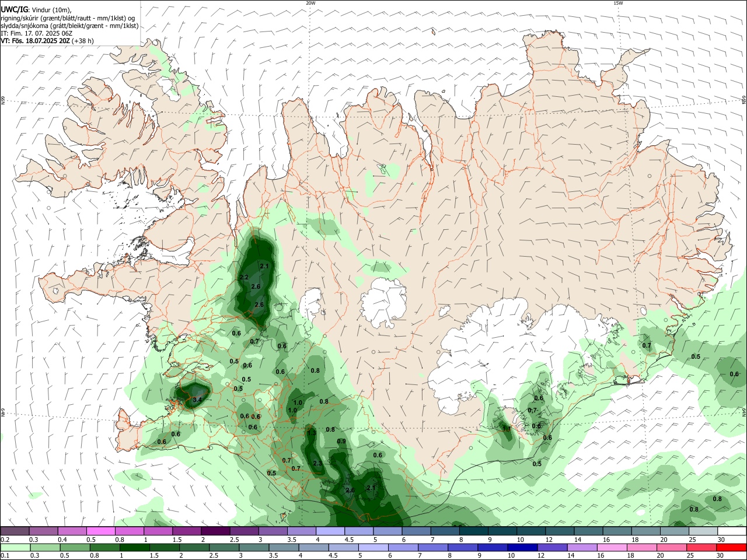Click the 2.2 precipitation value on the map
This screenshot has width=747, height=560.
point(244,277)
